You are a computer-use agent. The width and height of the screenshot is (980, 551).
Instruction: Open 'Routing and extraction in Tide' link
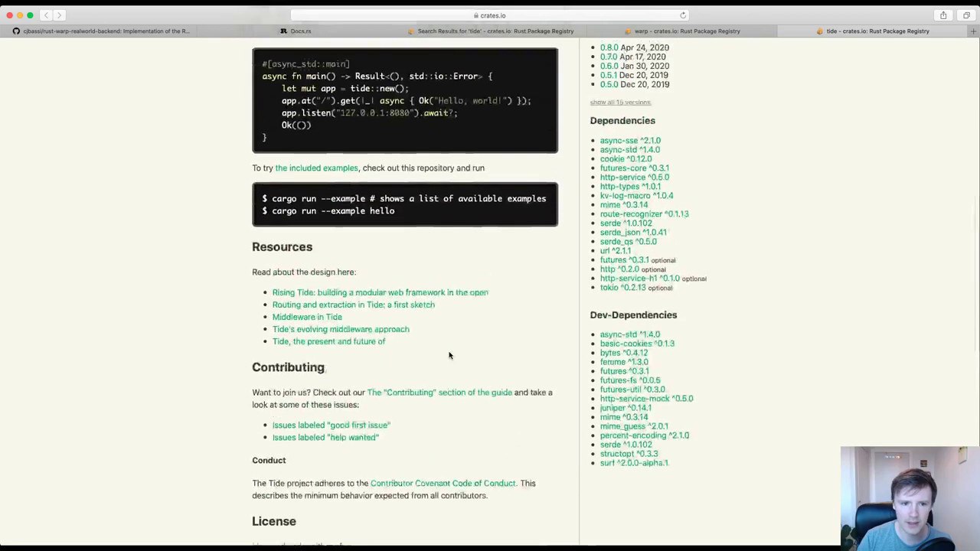(353, 305)
